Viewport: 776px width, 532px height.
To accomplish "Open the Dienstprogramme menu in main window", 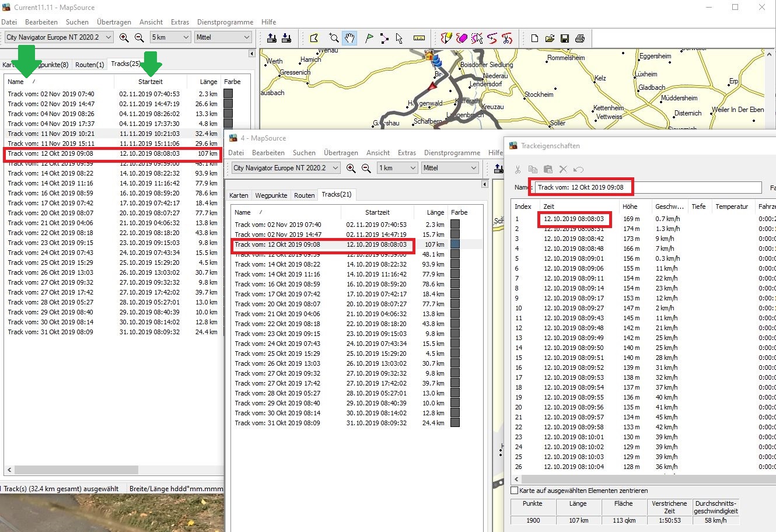I will pos(225,22).
